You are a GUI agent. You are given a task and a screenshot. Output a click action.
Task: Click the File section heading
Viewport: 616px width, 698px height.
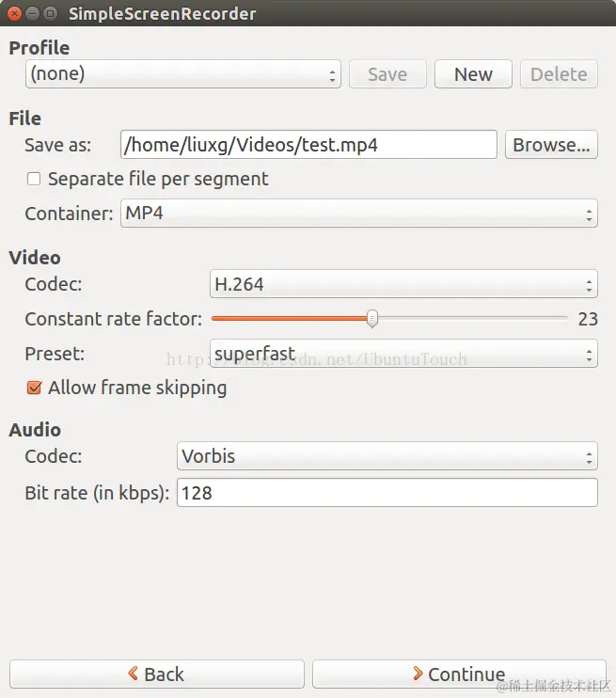pos(25,119)
